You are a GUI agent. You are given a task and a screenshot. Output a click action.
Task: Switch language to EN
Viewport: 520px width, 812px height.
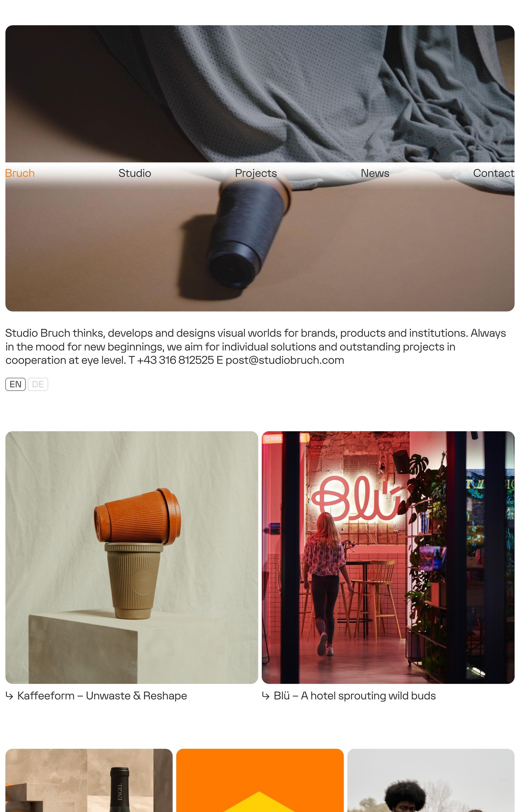[15, 384]
